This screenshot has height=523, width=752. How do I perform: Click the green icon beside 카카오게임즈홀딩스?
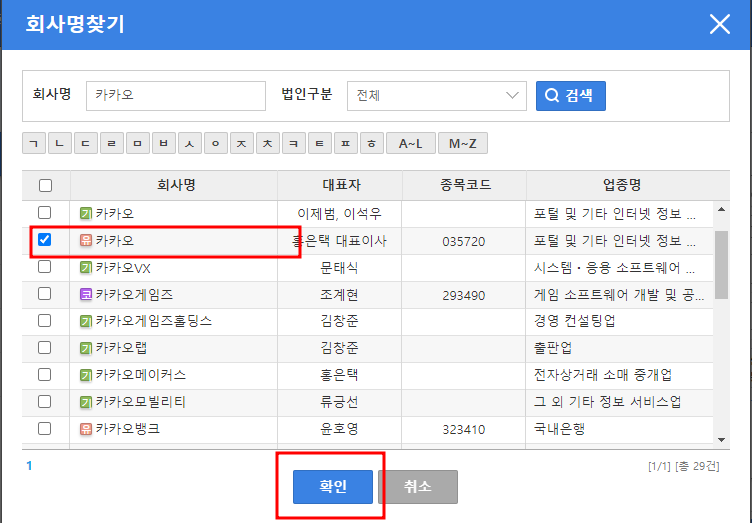(x=86, y=321)
